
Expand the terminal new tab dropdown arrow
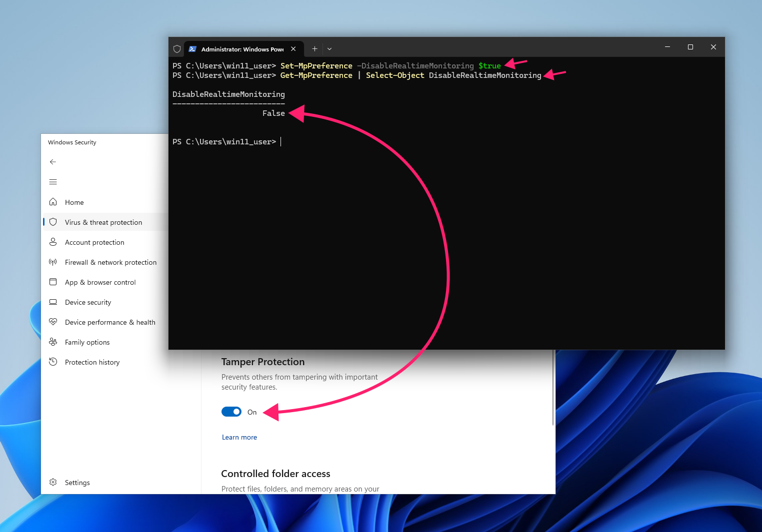pyautogui.click(x=329, y=49)
